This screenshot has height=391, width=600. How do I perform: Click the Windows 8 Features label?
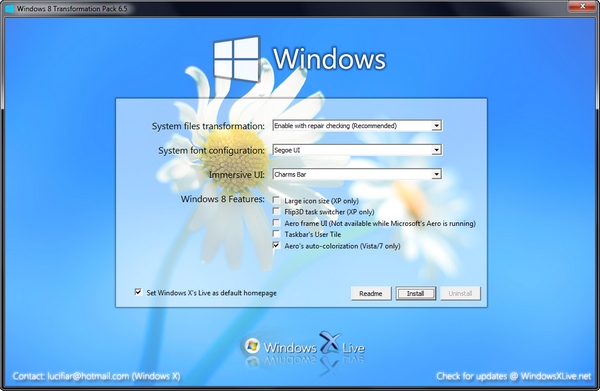[223, 199]
